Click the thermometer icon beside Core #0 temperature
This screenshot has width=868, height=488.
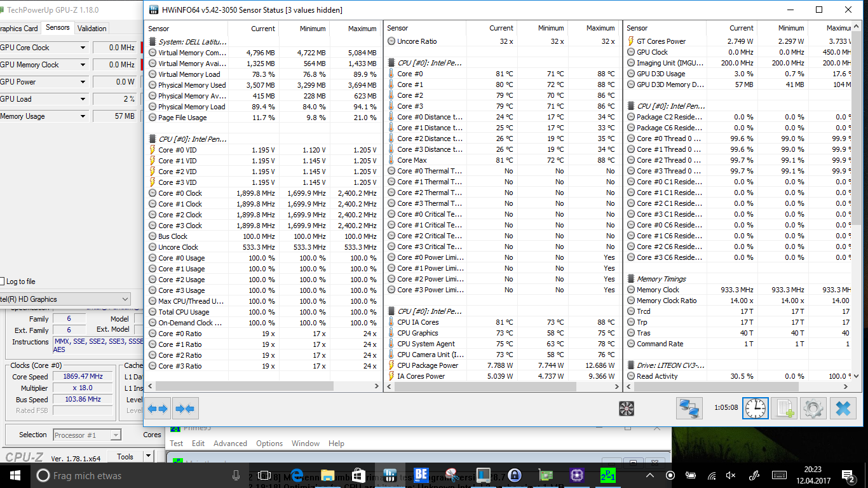(391, 74)
